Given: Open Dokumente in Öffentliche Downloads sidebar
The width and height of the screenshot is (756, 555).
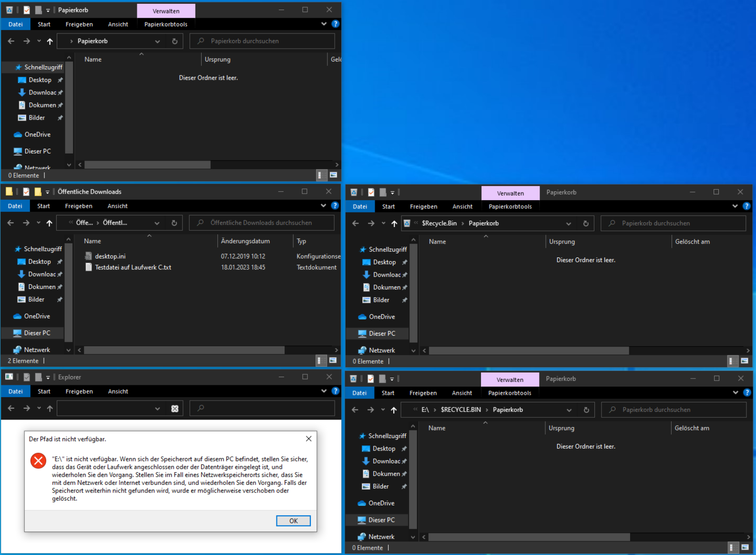Looking at the screenshot, I should tap(41, 287).
